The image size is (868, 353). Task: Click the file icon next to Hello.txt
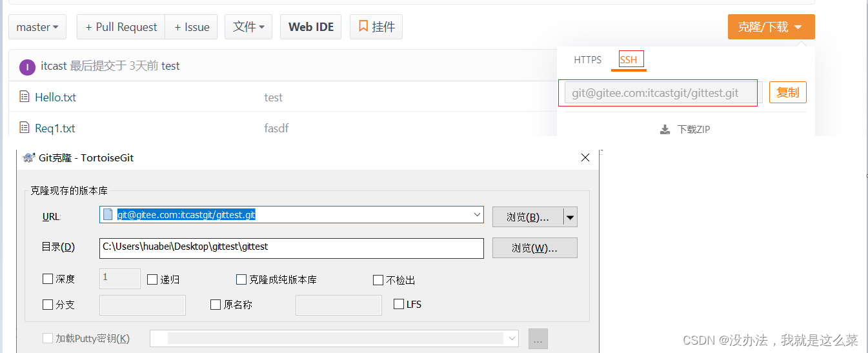[x=25, y=97]
